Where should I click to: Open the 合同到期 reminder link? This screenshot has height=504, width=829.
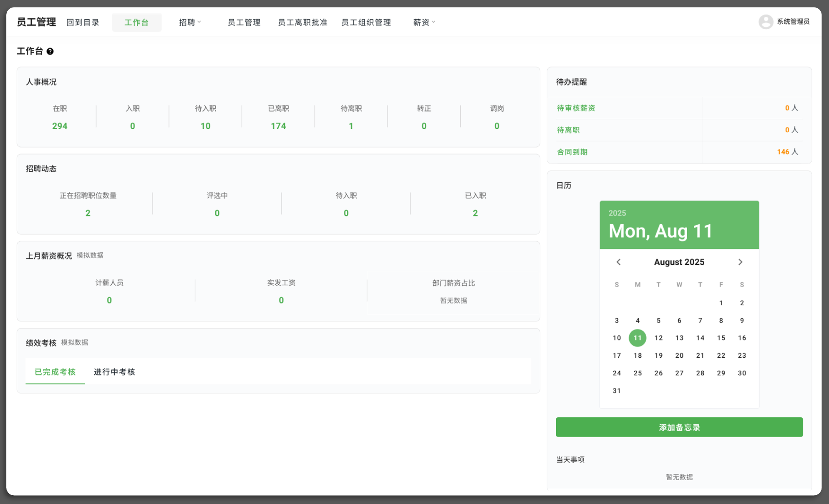click(x=572, y=152)
